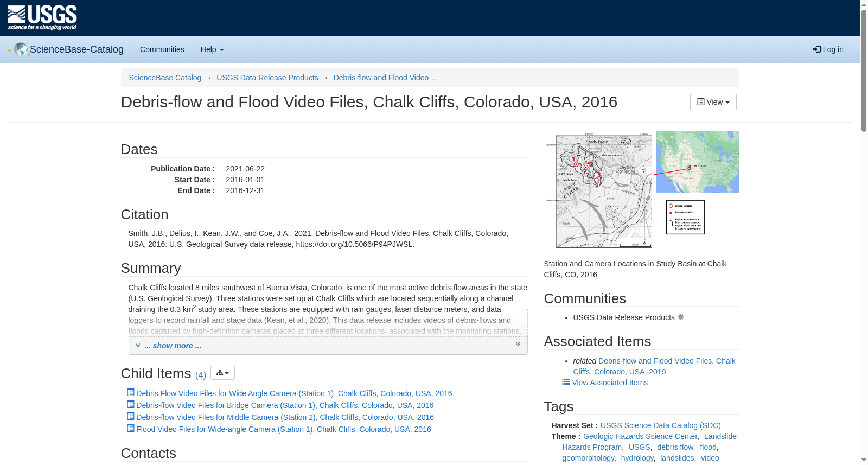
Task: Open the View dropdown button
Action: tap(713, 102)
